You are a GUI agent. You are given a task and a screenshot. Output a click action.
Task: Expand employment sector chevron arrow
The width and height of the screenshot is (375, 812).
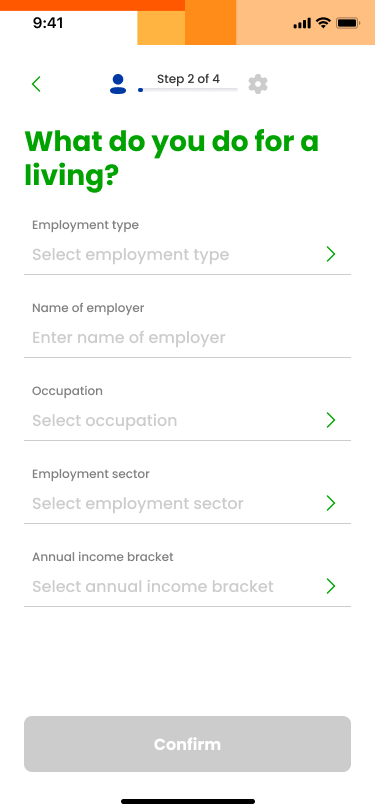[x=331, y=503]
